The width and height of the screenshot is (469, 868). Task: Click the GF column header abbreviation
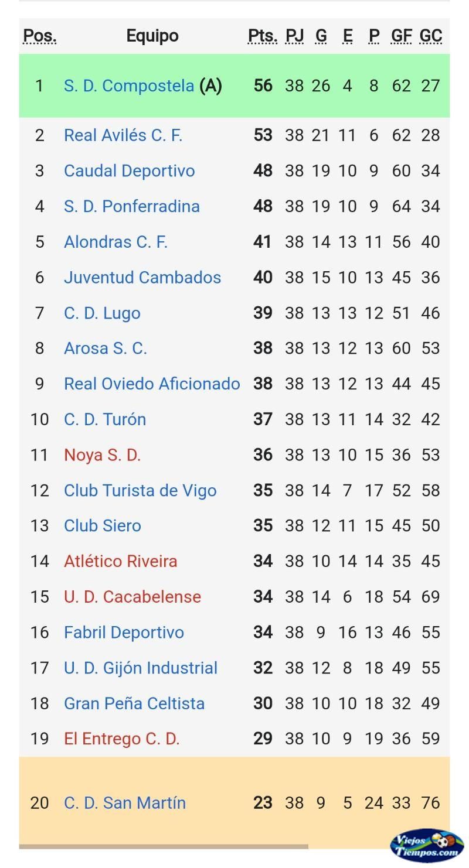(x=402, y=36)
